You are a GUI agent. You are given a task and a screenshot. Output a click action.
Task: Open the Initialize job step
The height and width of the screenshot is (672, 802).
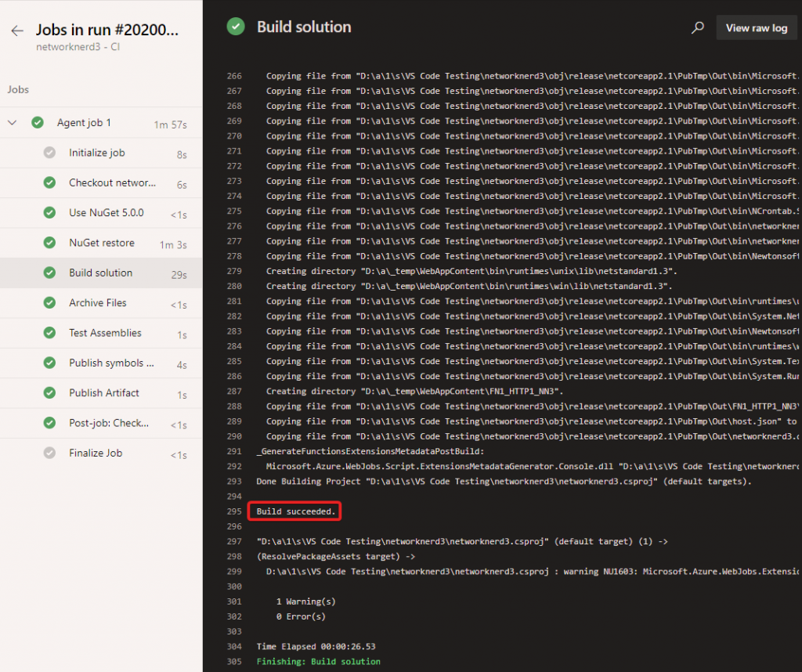tap(101, 153)
